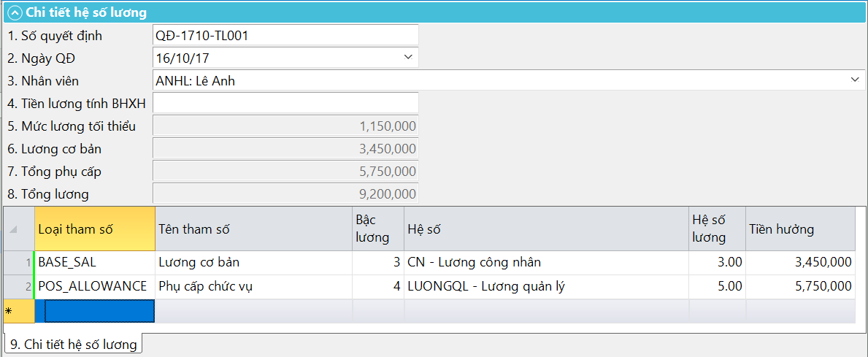Click the Tên tham số column header
Screen dimensions: 868x357
(253, 229)
